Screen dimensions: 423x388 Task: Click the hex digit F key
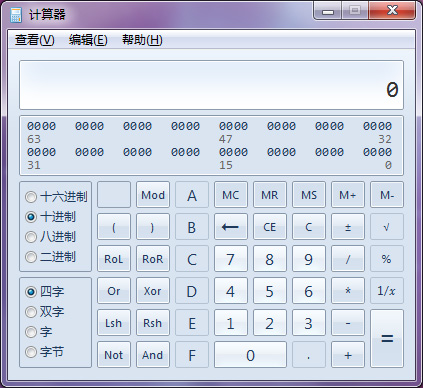point(192,355)
